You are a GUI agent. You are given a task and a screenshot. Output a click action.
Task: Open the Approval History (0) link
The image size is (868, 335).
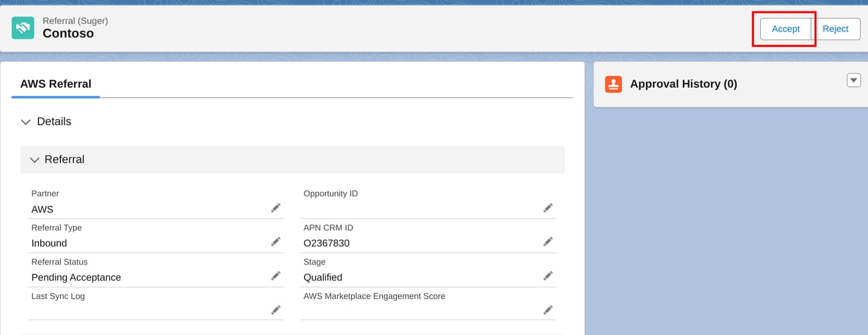(x=684, y=84)
